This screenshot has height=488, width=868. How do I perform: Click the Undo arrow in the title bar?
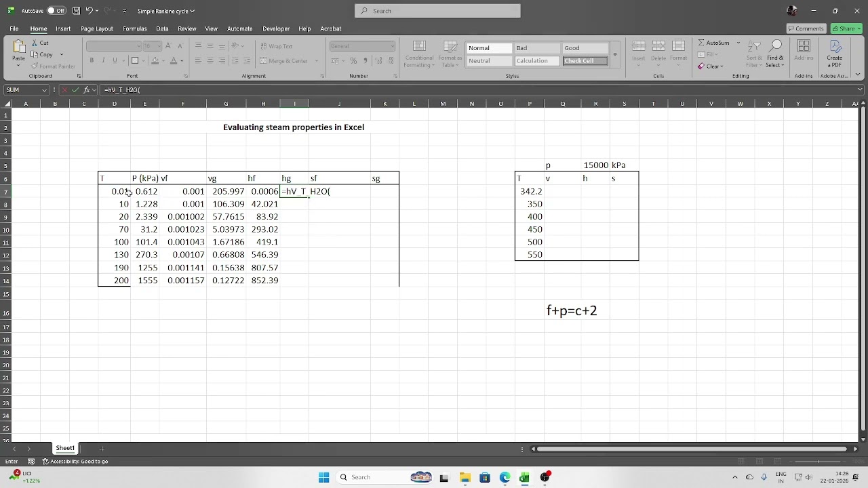coord(89,11)
